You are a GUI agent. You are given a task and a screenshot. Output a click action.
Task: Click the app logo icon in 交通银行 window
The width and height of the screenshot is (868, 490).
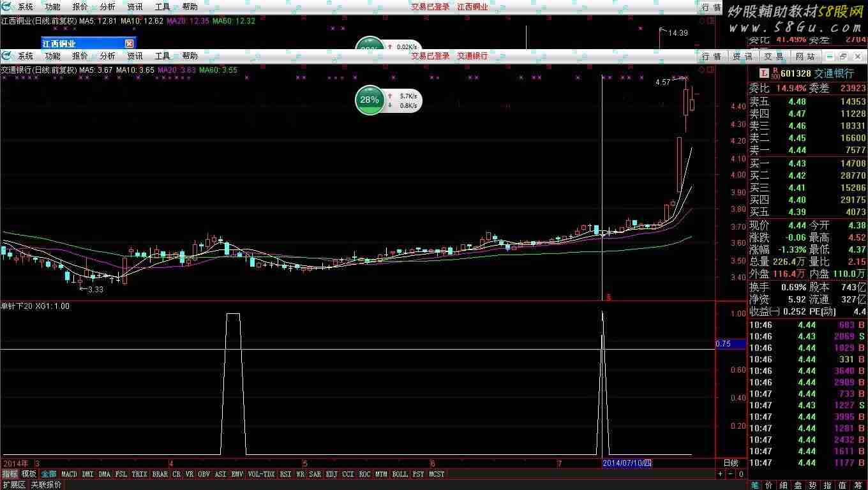coord(6,56)
